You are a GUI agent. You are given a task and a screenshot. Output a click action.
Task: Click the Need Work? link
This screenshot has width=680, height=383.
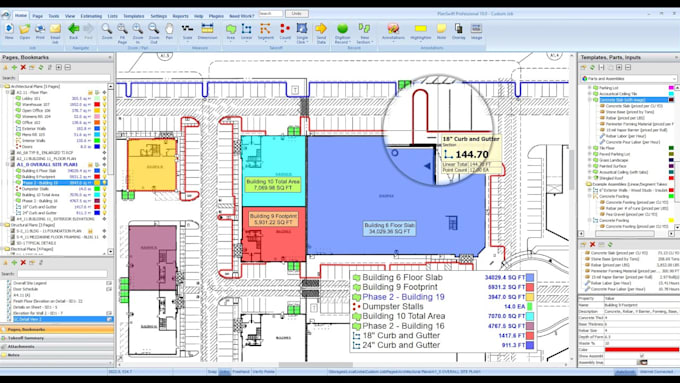click(242, 16)
